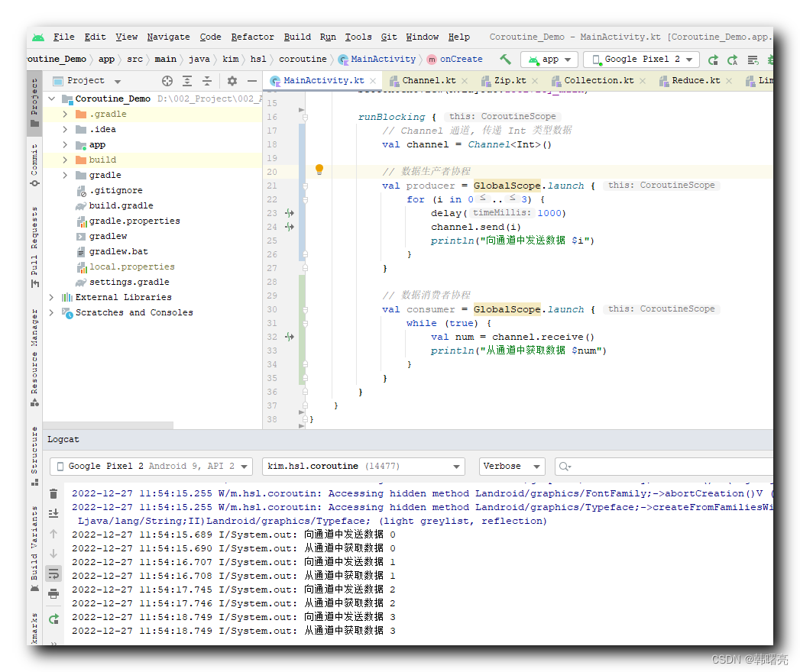Select opened file with the crosshair icon
This screenshot has width=800, height=672.
point(167,80)
